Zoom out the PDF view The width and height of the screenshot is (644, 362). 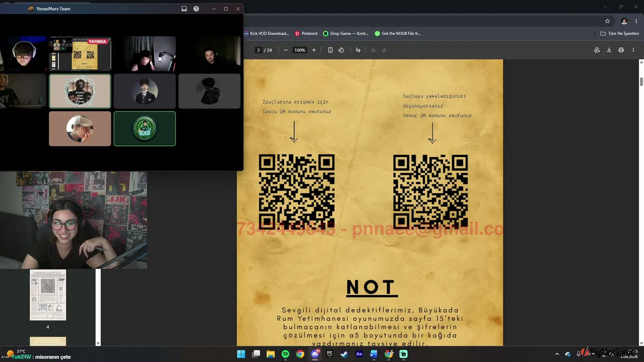[x=286, y=50]
